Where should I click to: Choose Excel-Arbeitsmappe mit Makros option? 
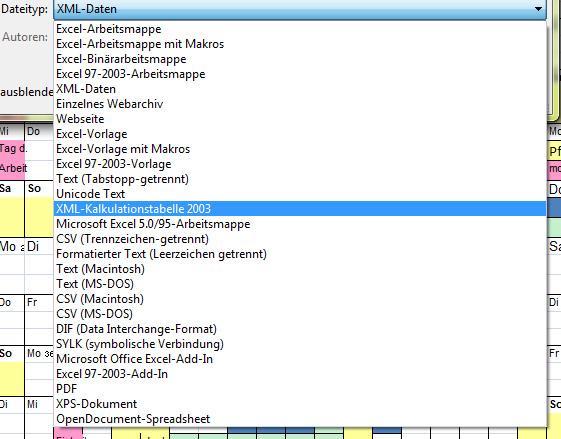(x=300, y=44)
